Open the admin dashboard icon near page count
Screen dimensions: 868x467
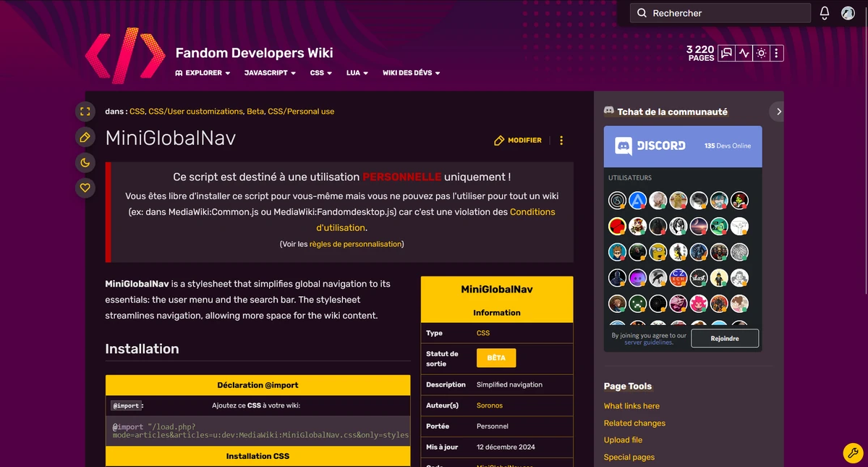pos(760,53)
